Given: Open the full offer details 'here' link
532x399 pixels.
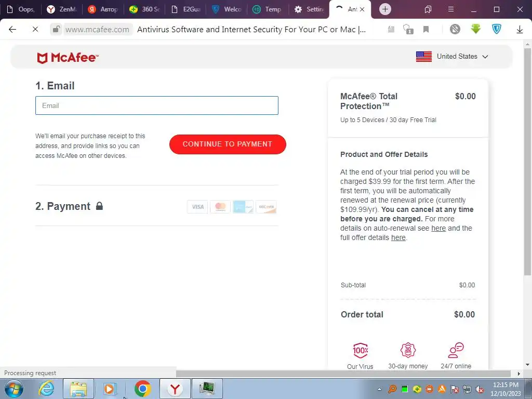Looking at the screenshot, I should (398, 237).
